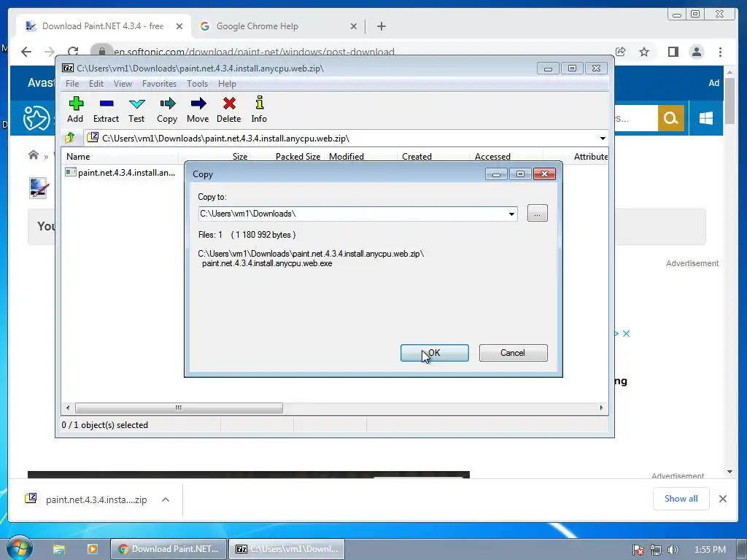Click the Chrome side panel icon
Image resolution: width=747 pixels, height=560 pixels.
coord(673,52)
